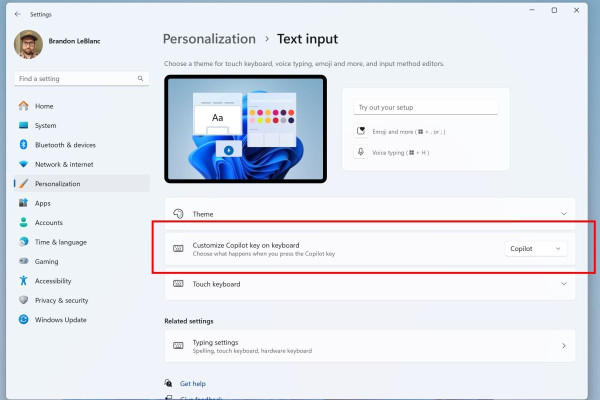Viewport: 600px width, 400px height.
Task: Go to Privacy & security
Action: [x=82, y=300]
